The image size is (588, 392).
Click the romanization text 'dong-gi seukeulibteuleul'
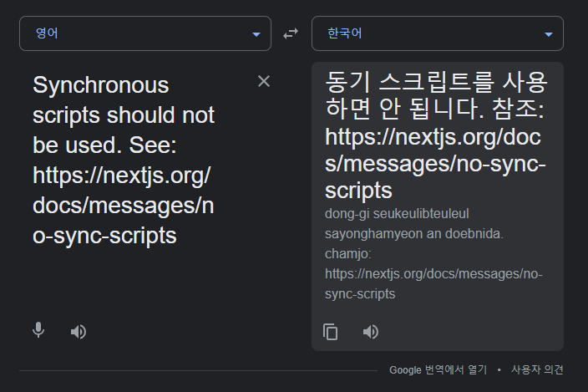click(397, 214)
